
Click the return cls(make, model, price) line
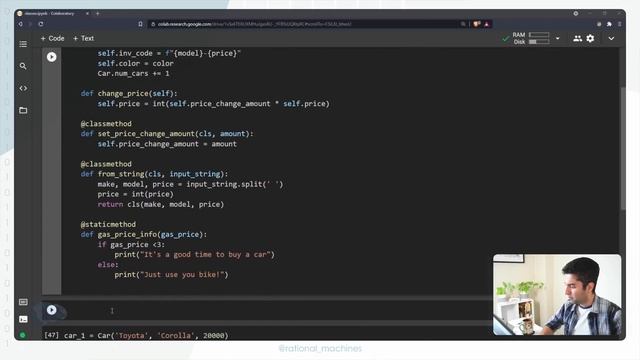(160, 204)
